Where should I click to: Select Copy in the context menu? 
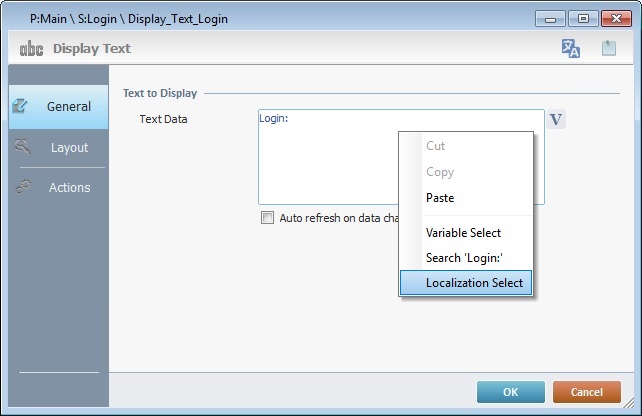pos(440,172)
